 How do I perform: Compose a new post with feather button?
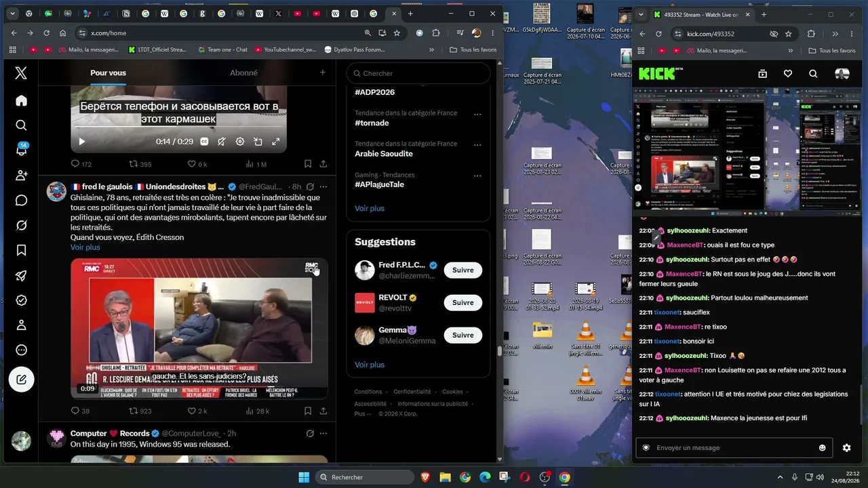coord(21,380)
